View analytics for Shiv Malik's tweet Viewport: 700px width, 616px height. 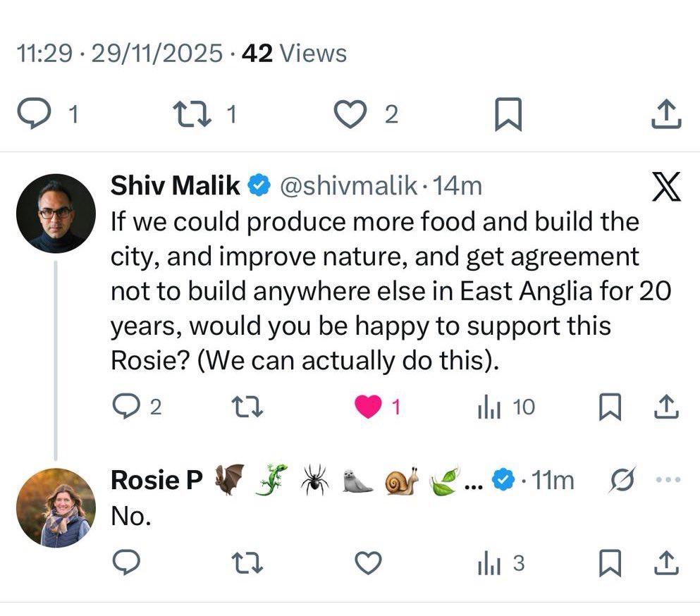point(489,406)
